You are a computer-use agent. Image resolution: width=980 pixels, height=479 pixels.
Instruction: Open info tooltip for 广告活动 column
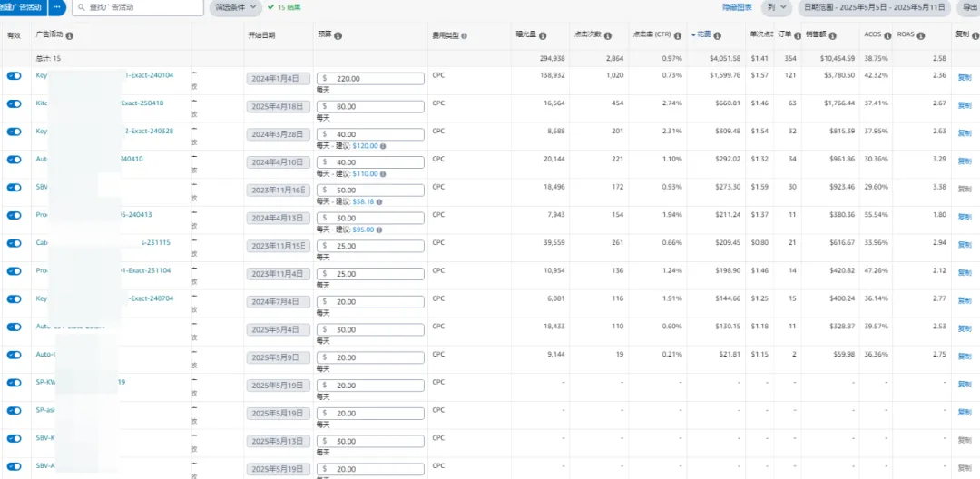[x=69, y=36]
